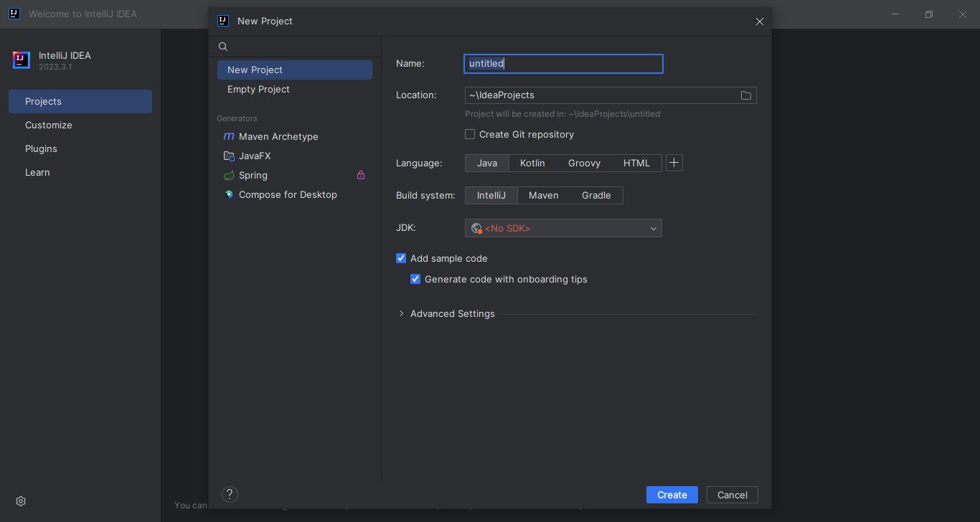Close the Welcome to IntelliJ IDEA window

[963, 14]
